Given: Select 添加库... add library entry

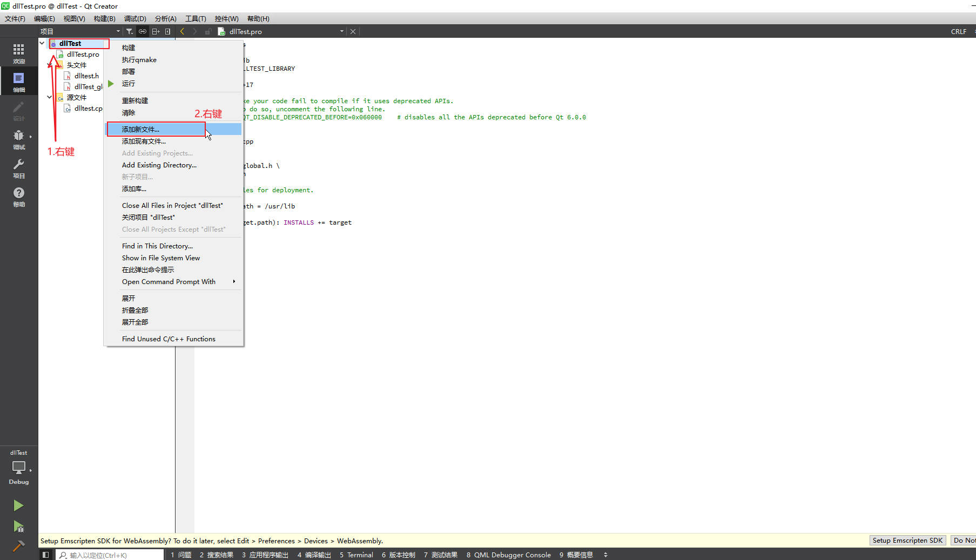Looking at the screenshot, I should coord(173,188).
